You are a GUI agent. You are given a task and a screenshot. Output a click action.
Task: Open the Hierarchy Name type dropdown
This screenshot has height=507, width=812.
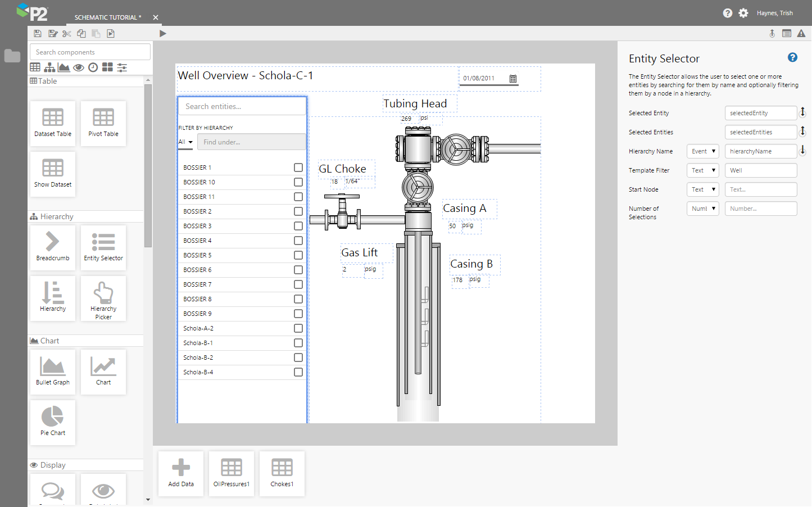pyautogui.click(x=702, y=151)
